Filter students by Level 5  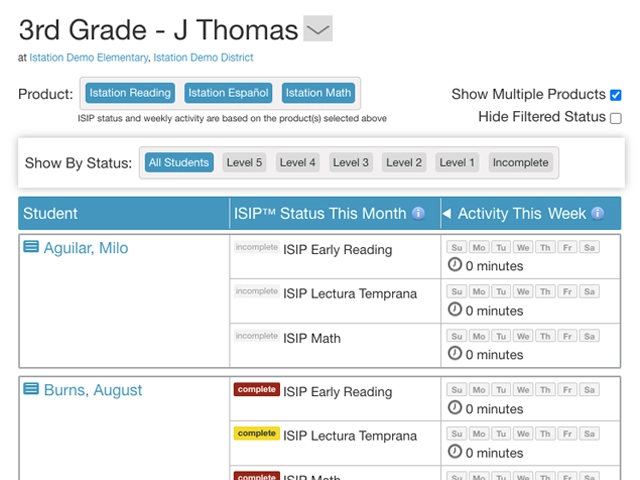click(244, 162)
